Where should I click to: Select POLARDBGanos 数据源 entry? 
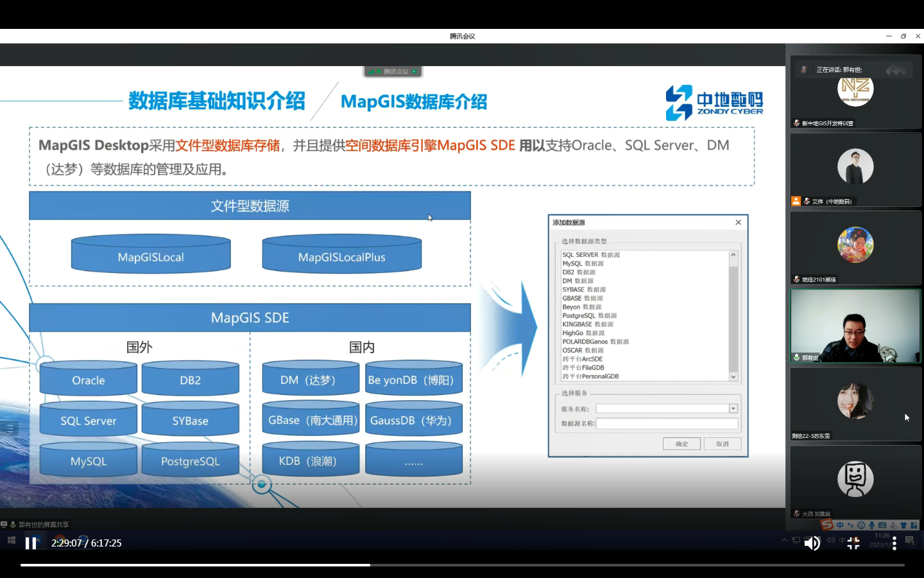point(595,342)
